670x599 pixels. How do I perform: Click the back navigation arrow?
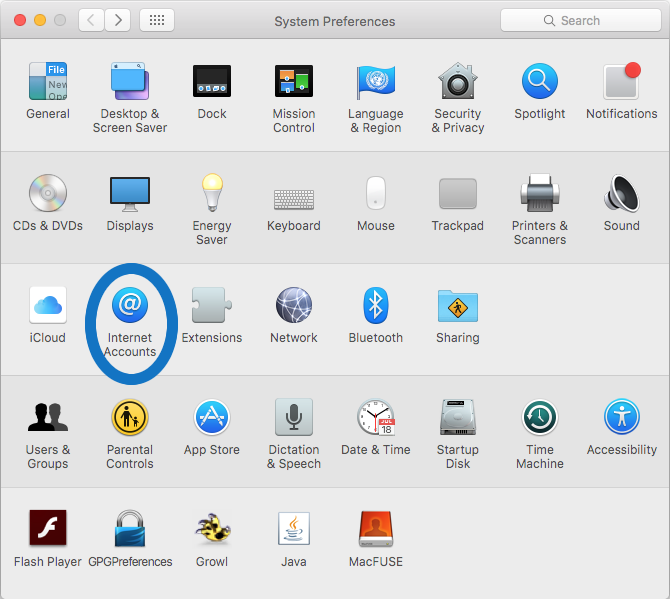point(91,20)
